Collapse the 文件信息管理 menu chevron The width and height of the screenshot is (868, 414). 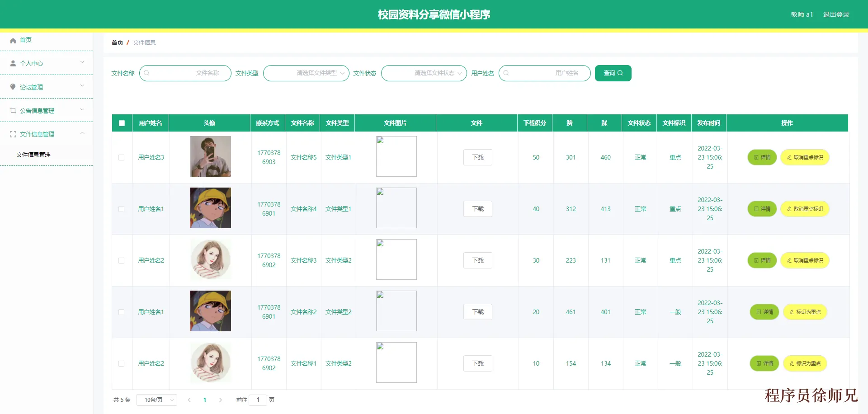82,133
